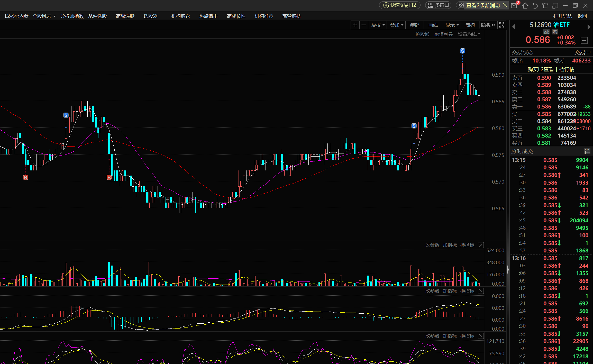Click stock name 512690 酒ETF
The width and height of the screenshot is (593, 364).
click(x=550, y=25)
